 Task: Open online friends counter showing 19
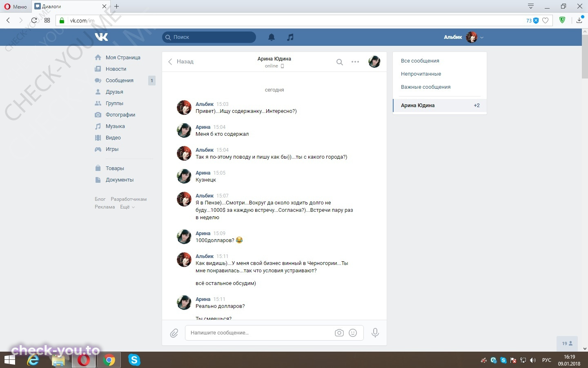(x=568, y=343)
